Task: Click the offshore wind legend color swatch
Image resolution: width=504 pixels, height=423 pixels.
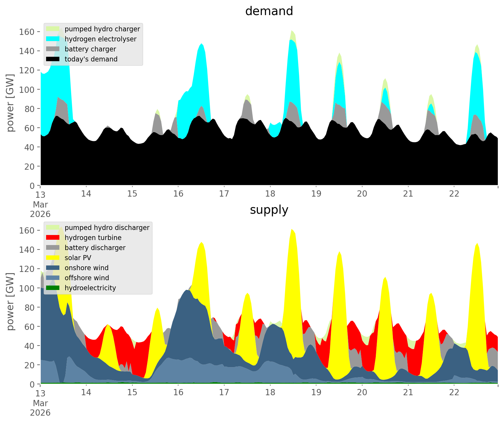Action: point(53,278)
